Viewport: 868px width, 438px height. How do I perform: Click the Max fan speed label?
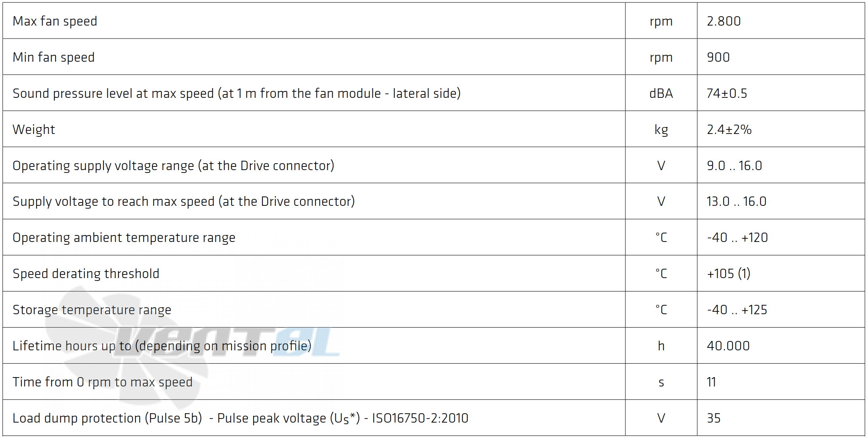pos(55,21)
